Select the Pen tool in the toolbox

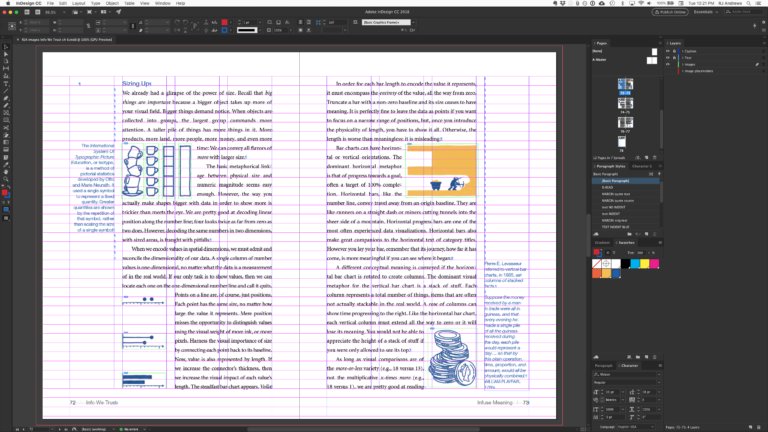coord(6,98)
